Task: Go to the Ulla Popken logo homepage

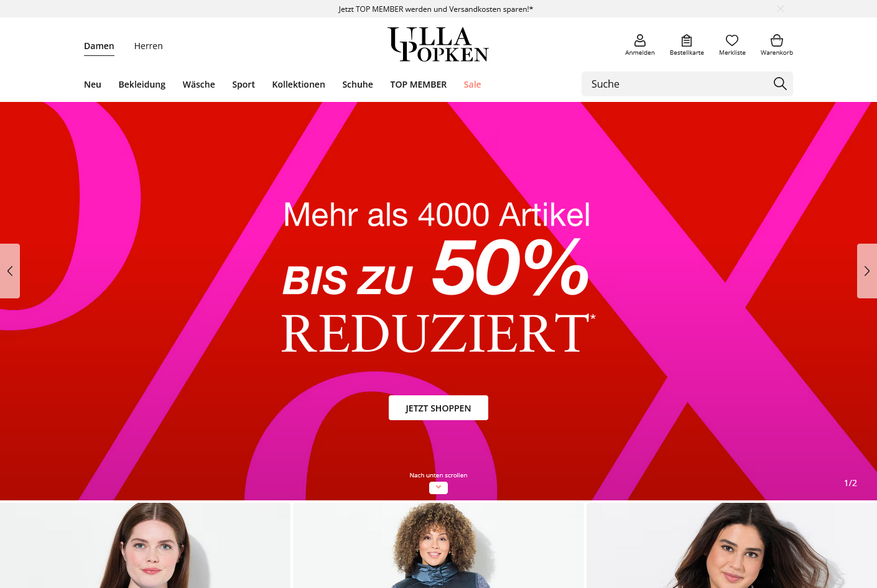Action: (438, 44)
